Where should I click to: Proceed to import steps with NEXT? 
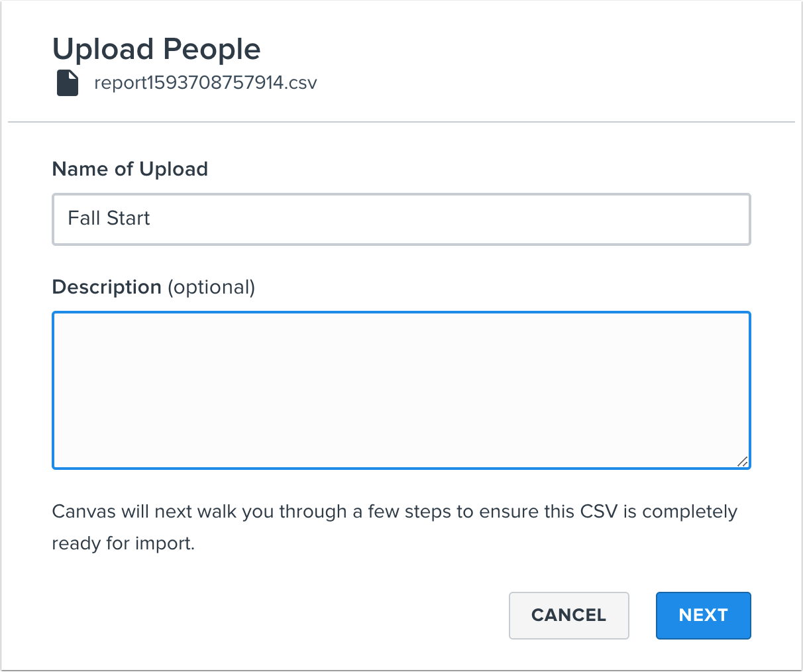tap(703, 615)
